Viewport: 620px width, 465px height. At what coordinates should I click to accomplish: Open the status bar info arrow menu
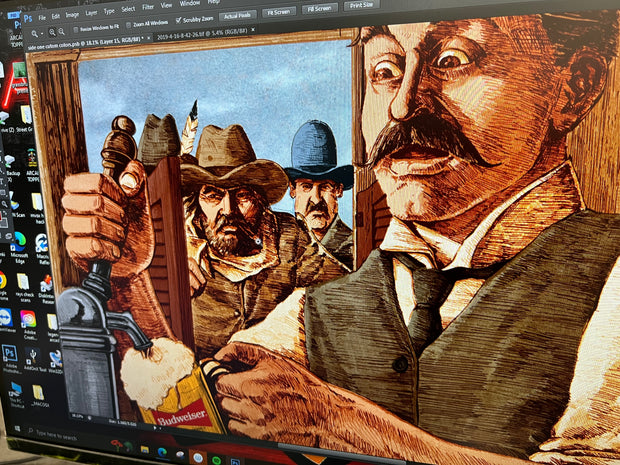pyautogui.click(x=155, y=428)
